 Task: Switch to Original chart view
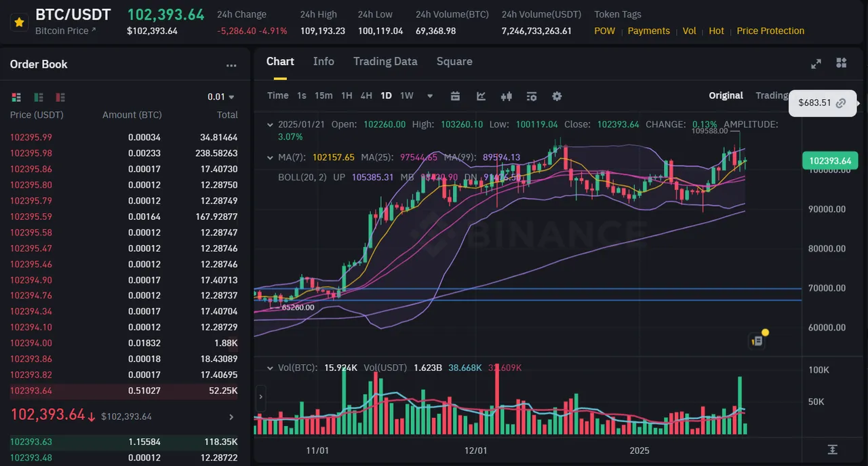(x=726, y=96)
